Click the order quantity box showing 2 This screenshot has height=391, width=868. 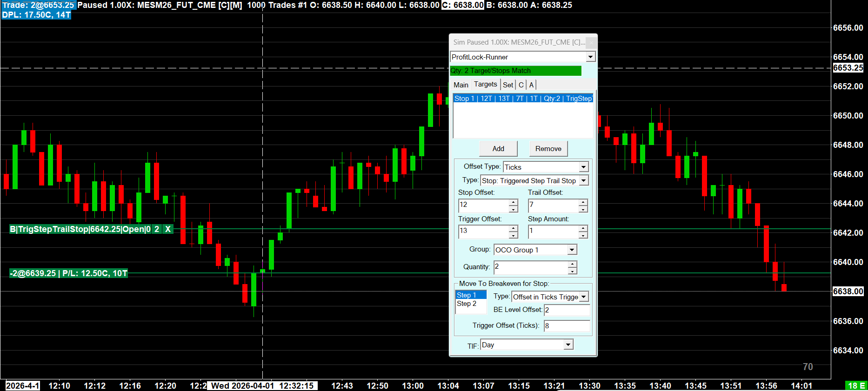tap(157, 229)
